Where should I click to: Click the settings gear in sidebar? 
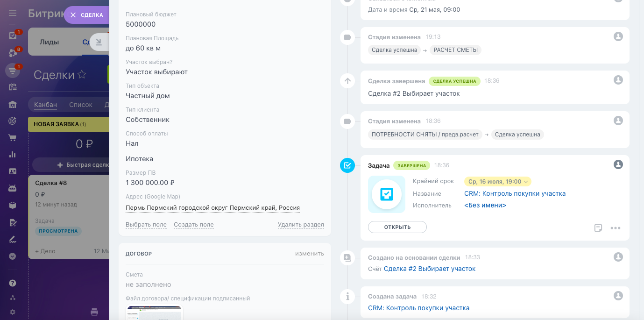click(13, 312)
